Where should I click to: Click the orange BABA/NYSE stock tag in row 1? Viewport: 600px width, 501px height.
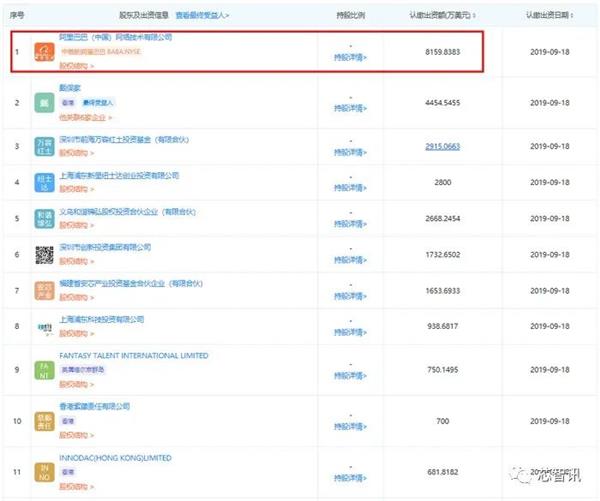point(101,52)
